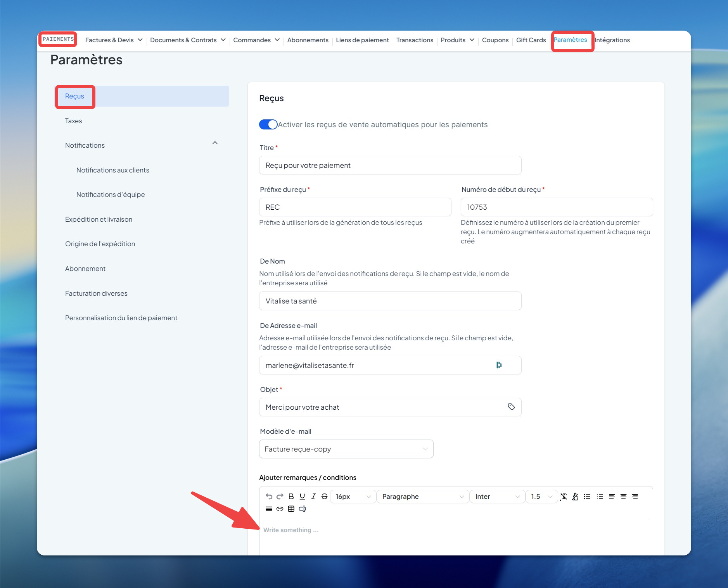Disable automatic sales receipts toggle
The height and width of the screenshot is (588, 728).
point(268,124)
